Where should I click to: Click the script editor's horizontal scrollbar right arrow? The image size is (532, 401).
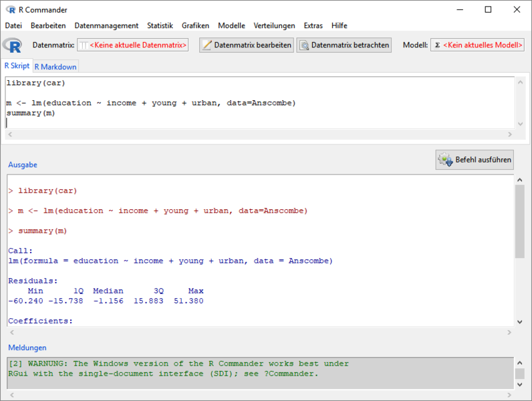pyautogui.click(x=511, y=134)
